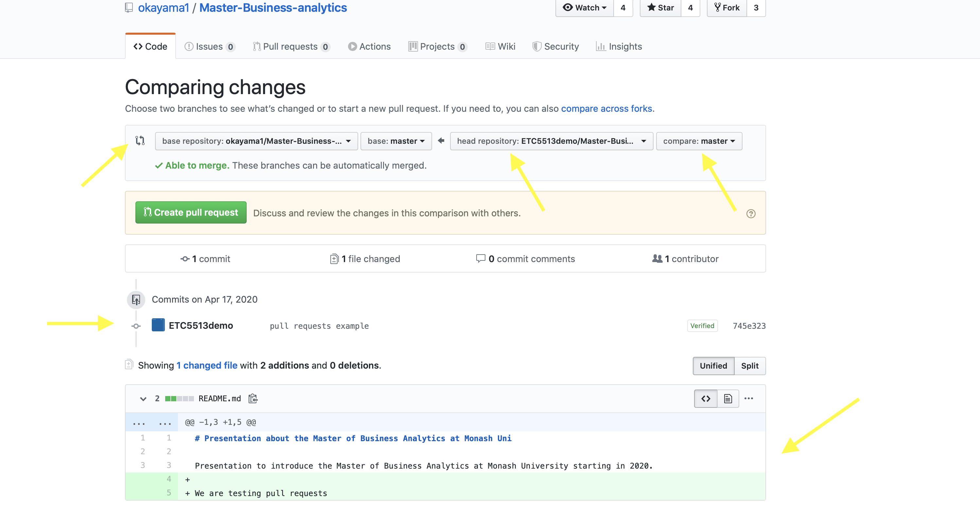980x515 pixels.
Task: Click ETC5513demo blue avatar image
Action: pos(158,325)
